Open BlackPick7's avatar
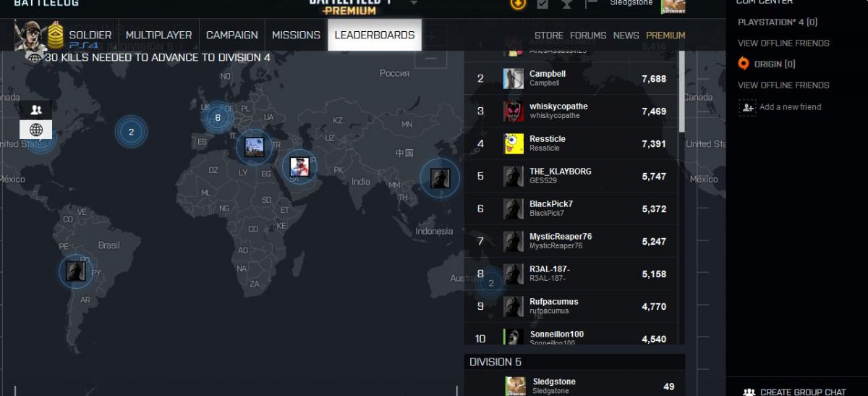The height and width of the screenshot is (396, 868). click(514, 208)
